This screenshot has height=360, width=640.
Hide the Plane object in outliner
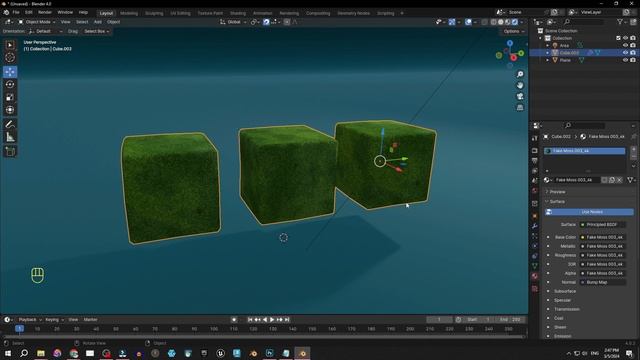(625, 60)
